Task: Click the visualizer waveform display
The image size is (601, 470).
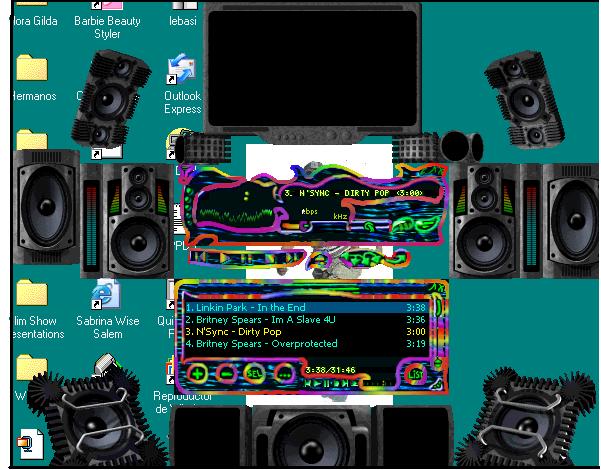Action: [236, 215]
